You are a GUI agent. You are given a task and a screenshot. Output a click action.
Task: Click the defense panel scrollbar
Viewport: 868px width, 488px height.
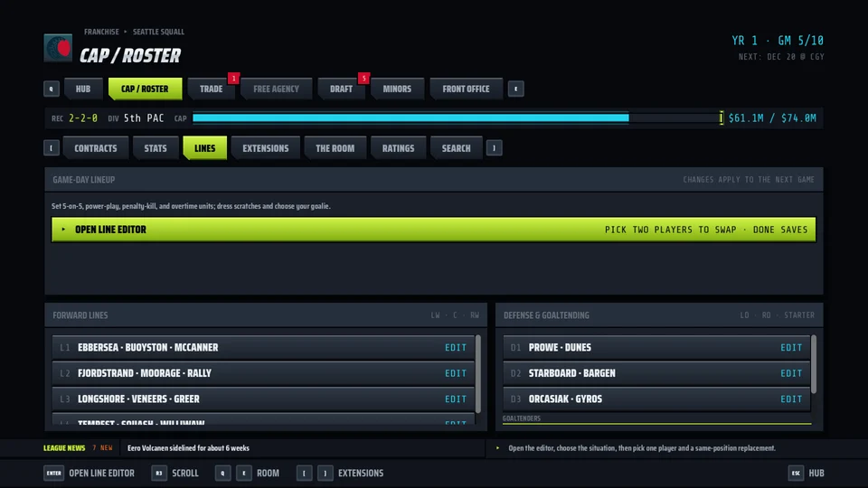(x=814, y=364)
